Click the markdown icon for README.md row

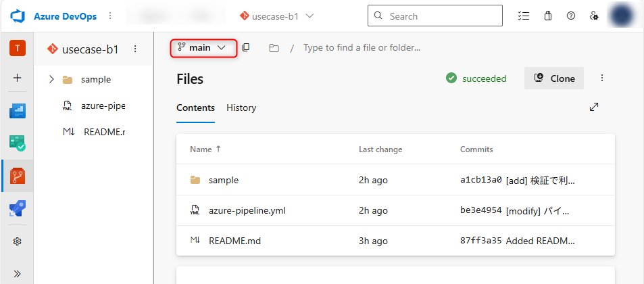(195, 241)
